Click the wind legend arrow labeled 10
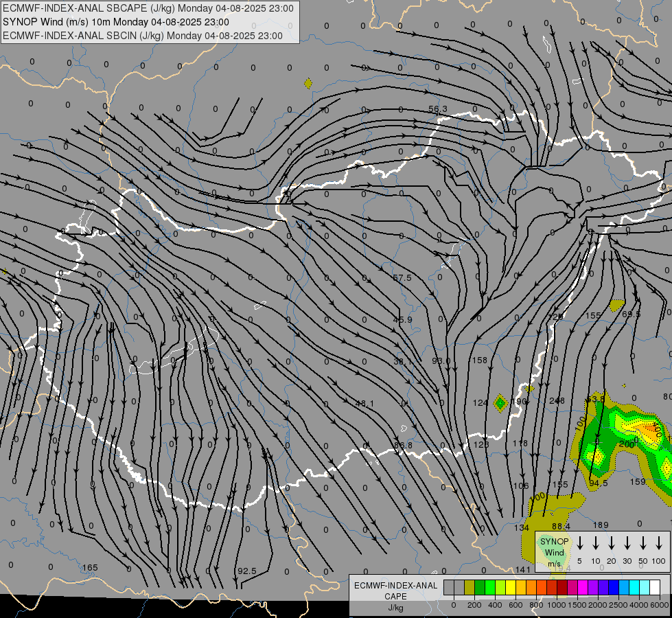672x618 pixels. tap(596, 543)
